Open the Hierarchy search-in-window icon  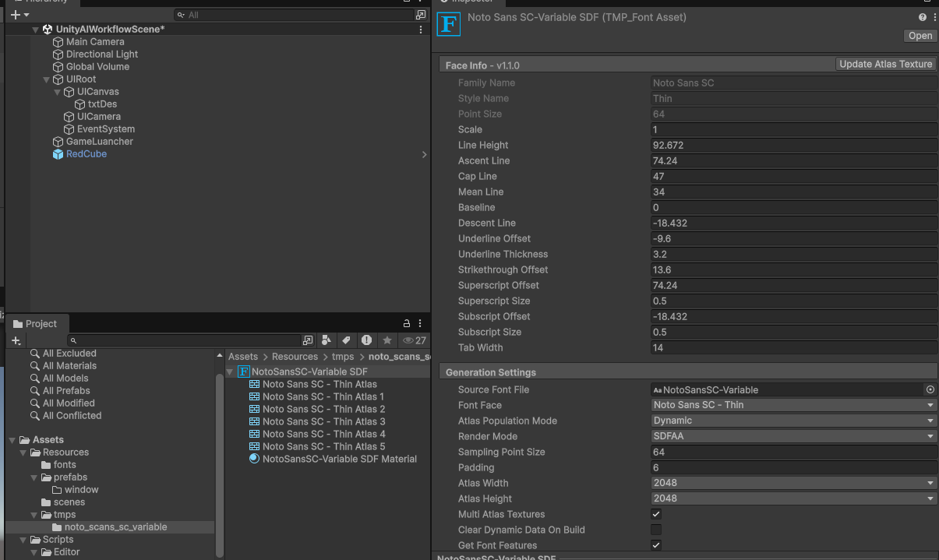coord(421,15)
